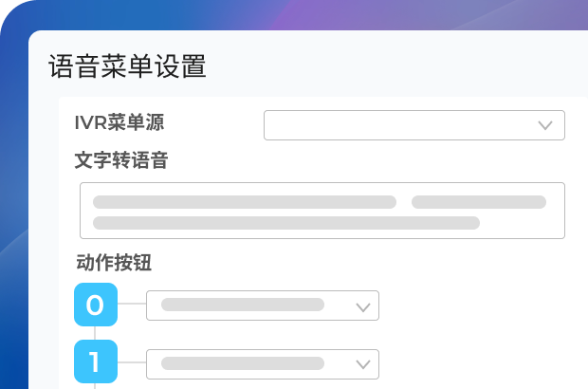Viewport: 588px width, 389px height.
Task: Click the placeholder text in key 0 dropdown
Action: tap(243, 305)
